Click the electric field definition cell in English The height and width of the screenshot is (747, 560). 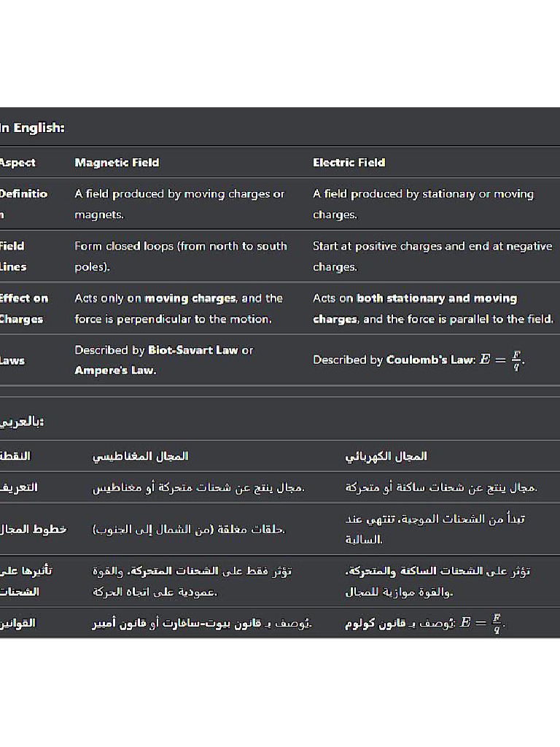pyautogui.click(x=423, y=204)
